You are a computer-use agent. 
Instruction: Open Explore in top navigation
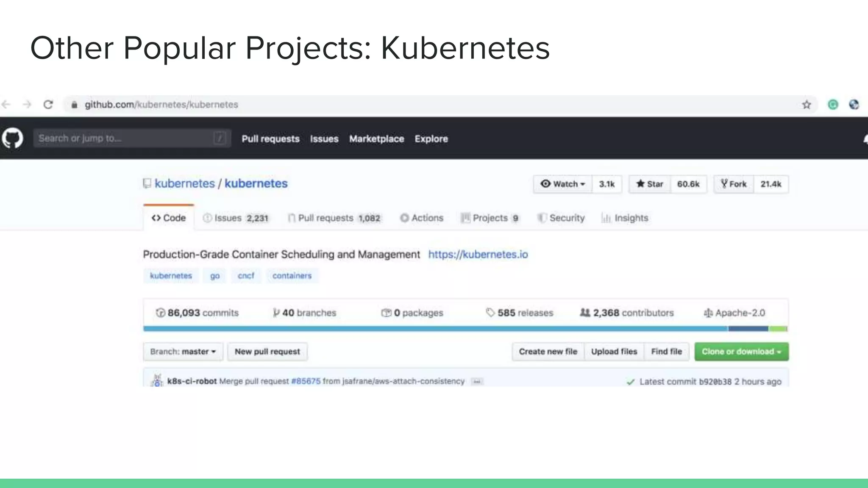click(431, 139)
